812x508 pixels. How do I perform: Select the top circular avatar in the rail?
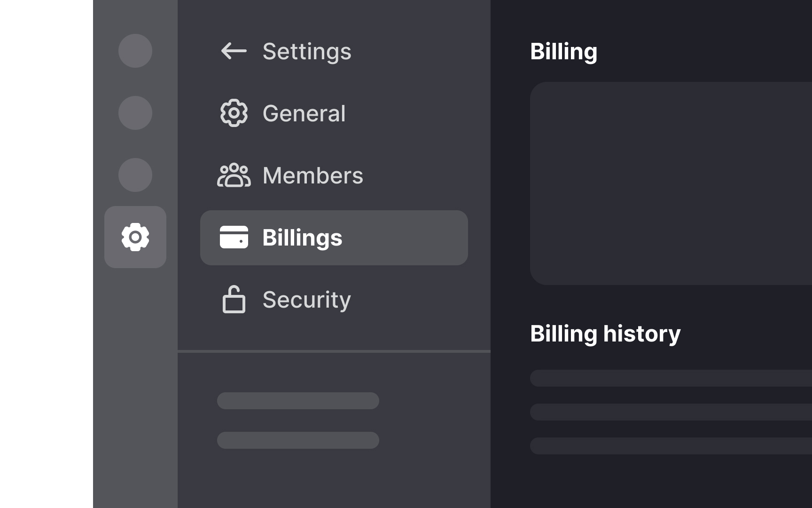[135, 51]
